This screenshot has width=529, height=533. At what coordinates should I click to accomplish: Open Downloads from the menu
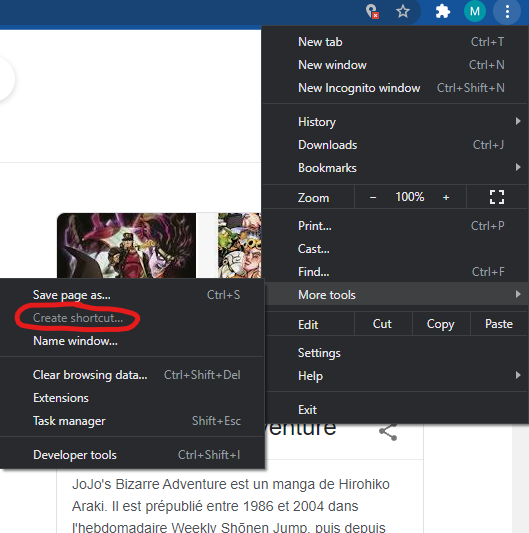tap(395, 145)
